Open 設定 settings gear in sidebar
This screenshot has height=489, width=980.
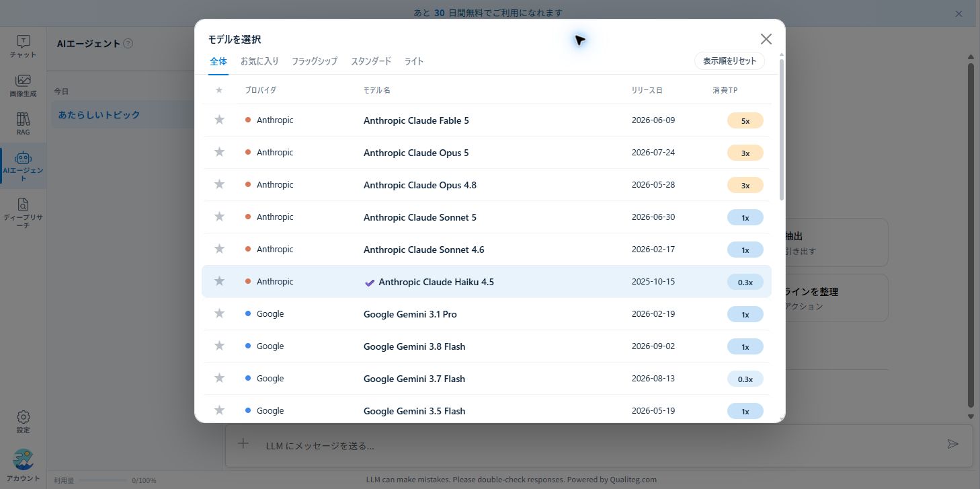23,422
